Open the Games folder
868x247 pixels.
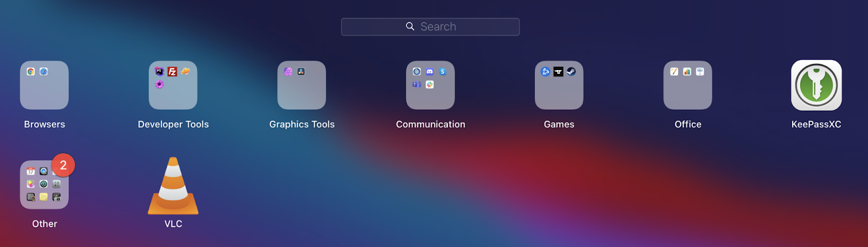click(559, 85)
